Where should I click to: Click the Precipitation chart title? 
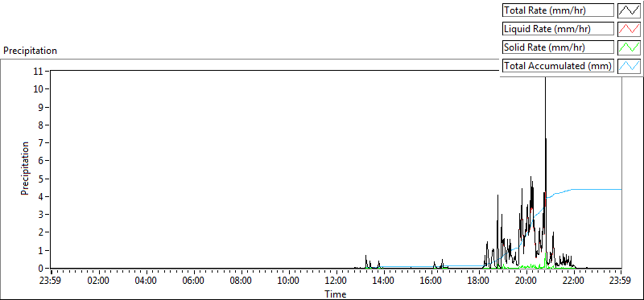[x=31, y=51]
